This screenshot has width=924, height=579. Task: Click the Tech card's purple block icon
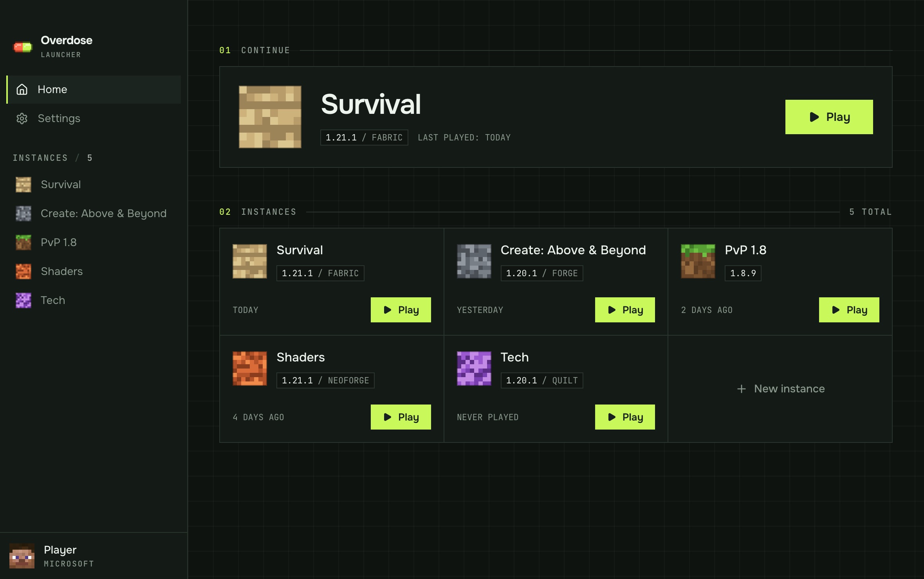pyautogui.click(x=474, y=369)
